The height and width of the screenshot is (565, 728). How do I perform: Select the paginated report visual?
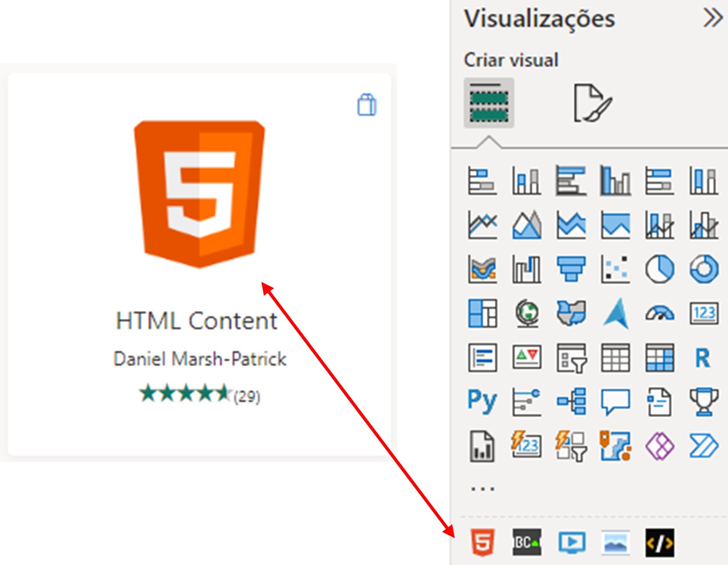click(482, 446)
